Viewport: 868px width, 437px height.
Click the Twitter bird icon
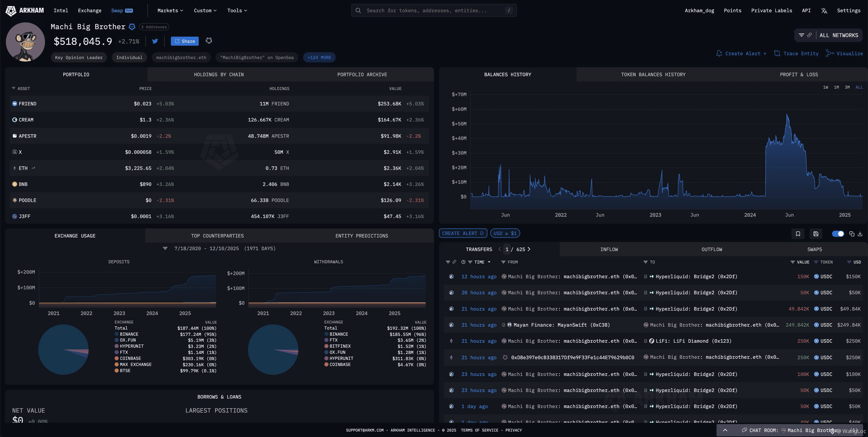155,41
